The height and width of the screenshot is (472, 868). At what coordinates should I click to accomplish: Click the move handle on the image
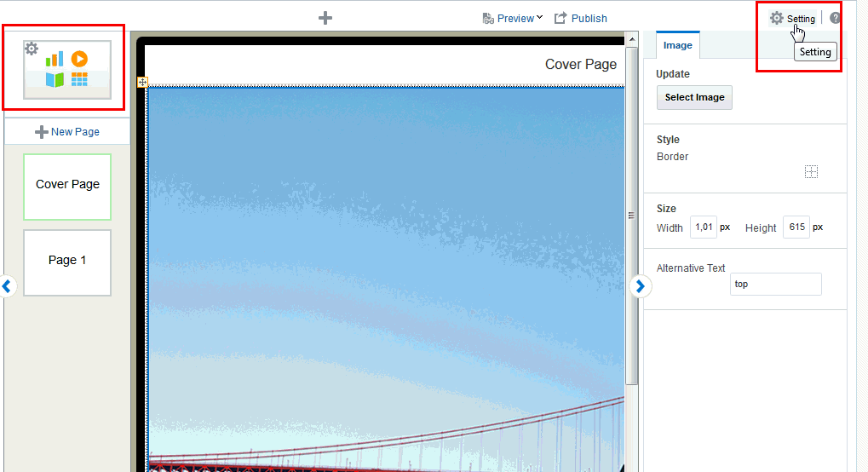[142, 82]
